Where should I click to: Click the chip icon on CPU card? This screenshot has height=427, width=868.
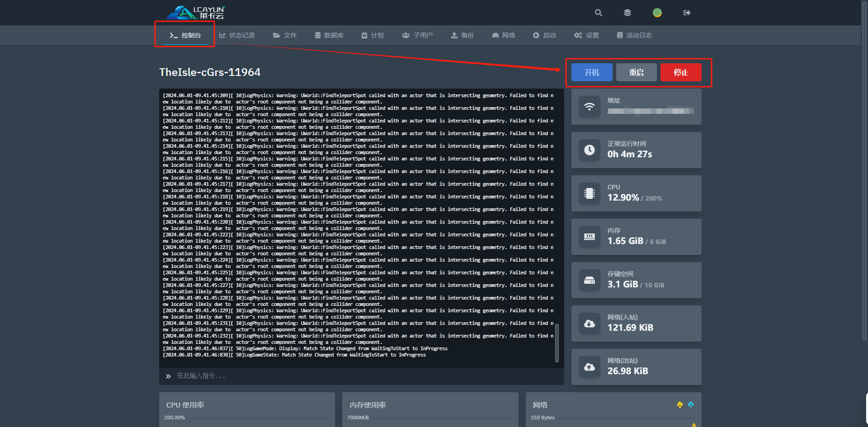tap(590, 193)
